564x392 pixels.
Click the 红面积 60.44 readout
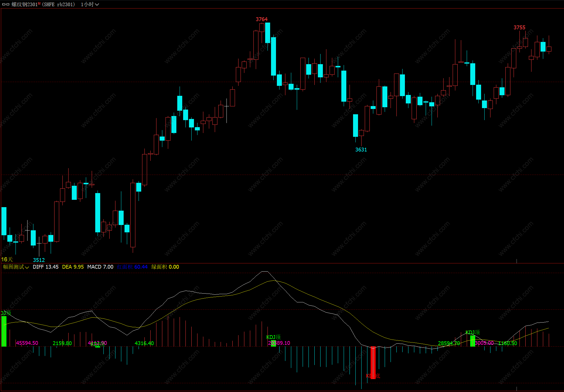click(132, 267)
